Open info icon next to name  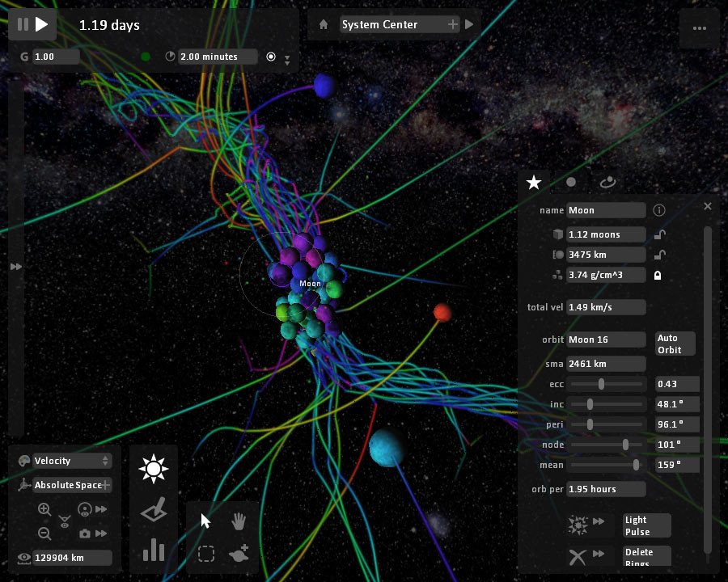pos(659,210)
